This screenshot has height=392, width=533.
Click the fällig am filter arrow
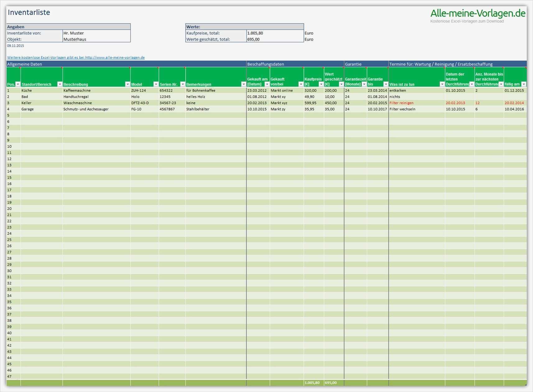(x=524, y=84)
